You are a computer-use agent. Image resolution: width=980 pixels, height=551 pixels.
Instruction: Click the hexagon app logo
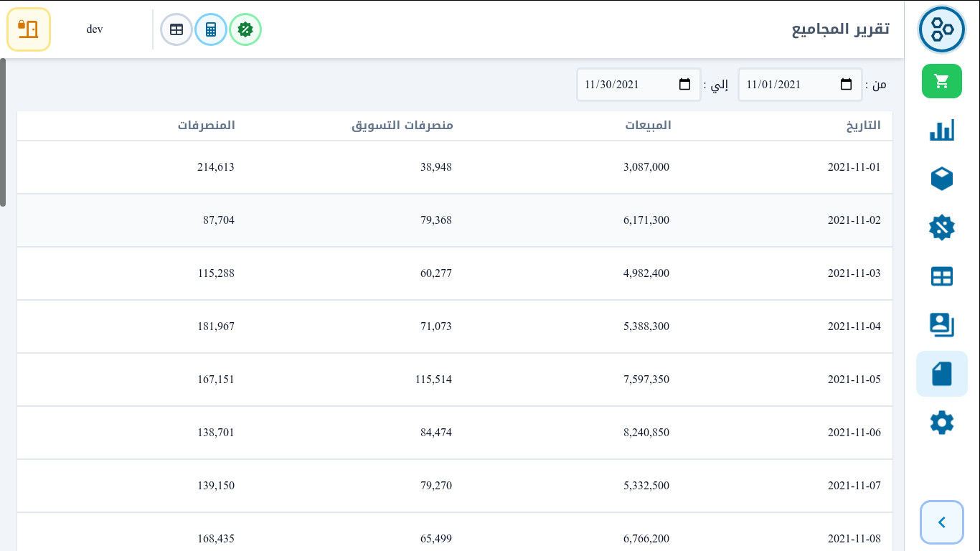(941, 29)
